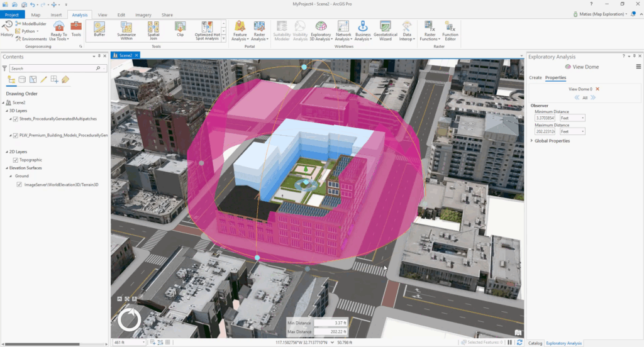Collapse the Ground surface node
Screen dimensions: 644x347
pyautogui.click(x=11, y=176)
